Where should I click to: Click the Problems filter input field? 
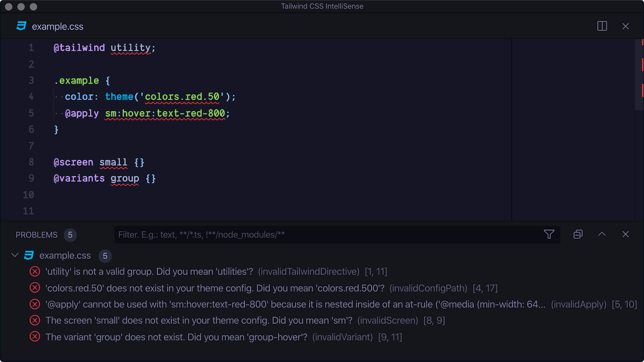click(296, 234)
